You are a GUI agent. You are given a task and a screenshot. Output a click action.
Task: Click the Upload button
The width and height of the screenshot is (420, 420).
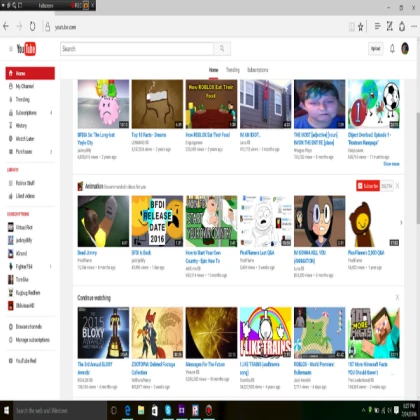click(x=376, y=49)
